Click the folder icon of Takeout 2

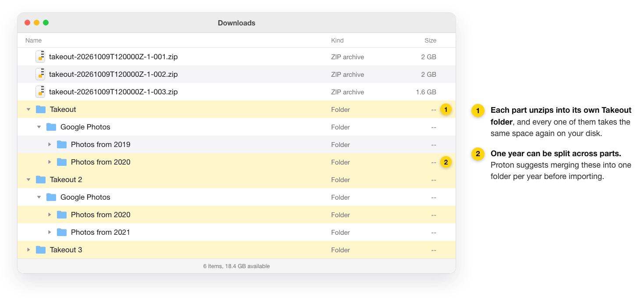pos(41,179)
